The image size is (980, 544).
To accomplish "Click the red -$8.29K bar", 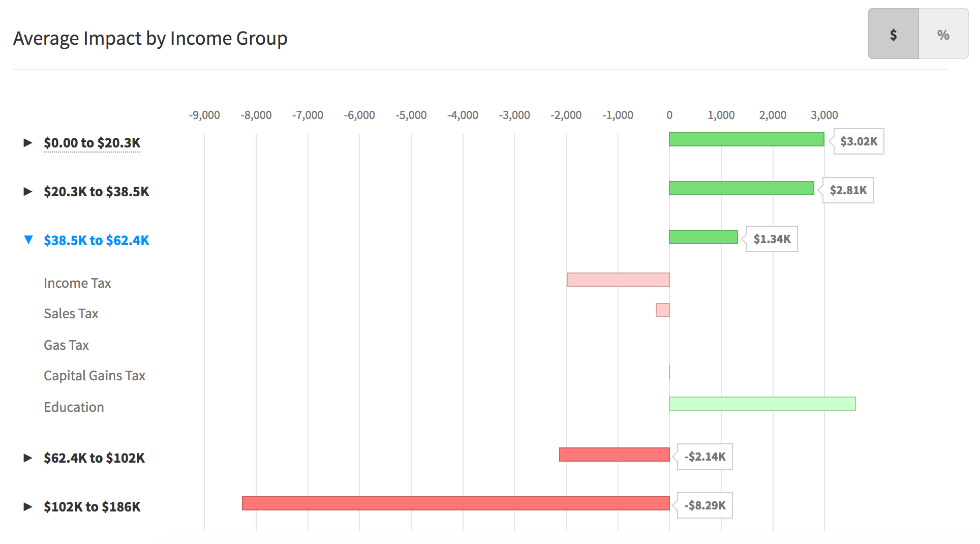I will 455,503.
